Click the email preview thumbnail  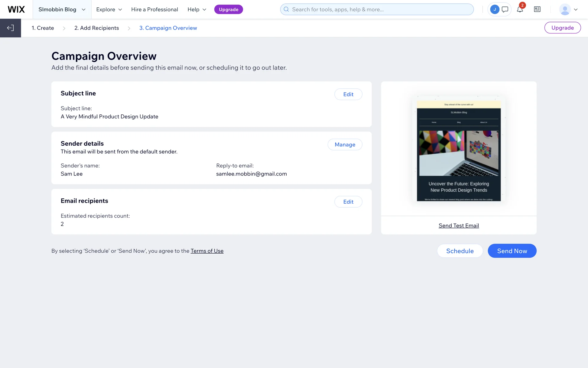pyautogui.click(x=458, y=150)
